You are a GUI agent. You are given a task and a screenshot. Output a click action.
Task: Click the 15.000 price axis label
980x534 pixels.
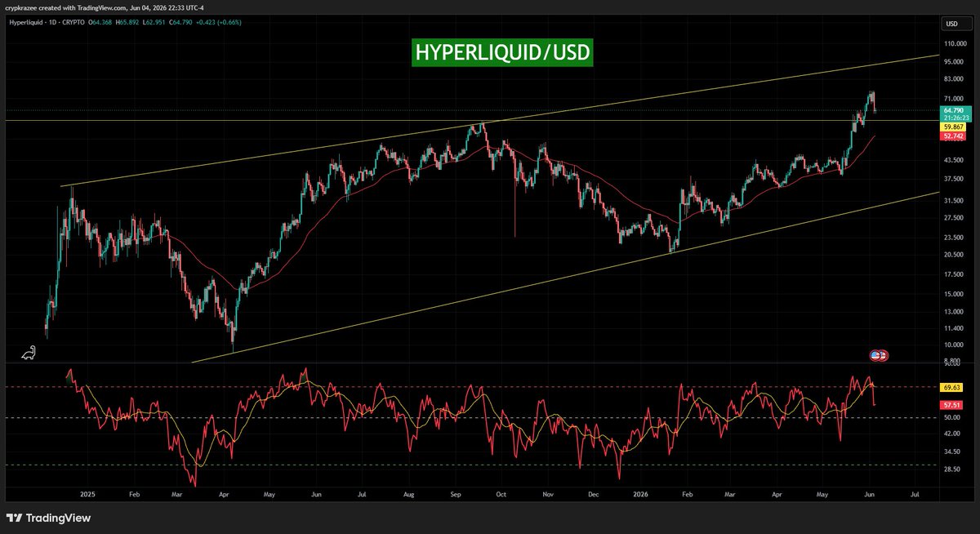(954, 294)
